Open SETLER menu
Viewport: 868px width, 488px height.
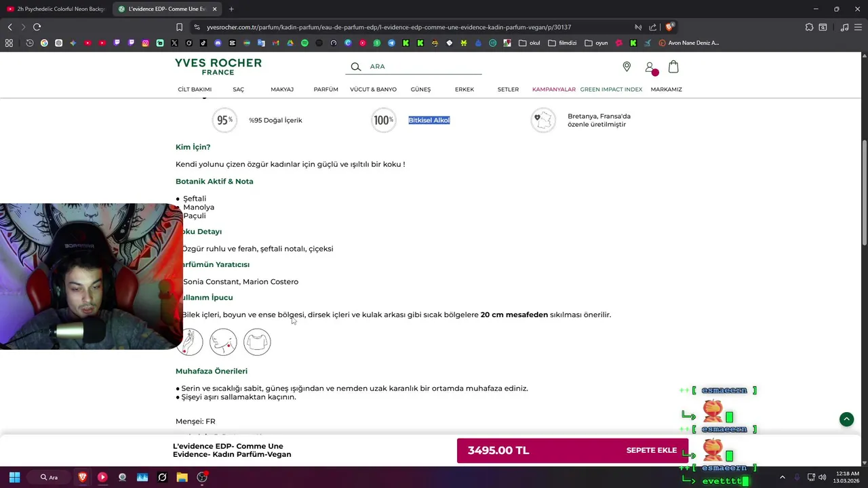coord(508,89)
